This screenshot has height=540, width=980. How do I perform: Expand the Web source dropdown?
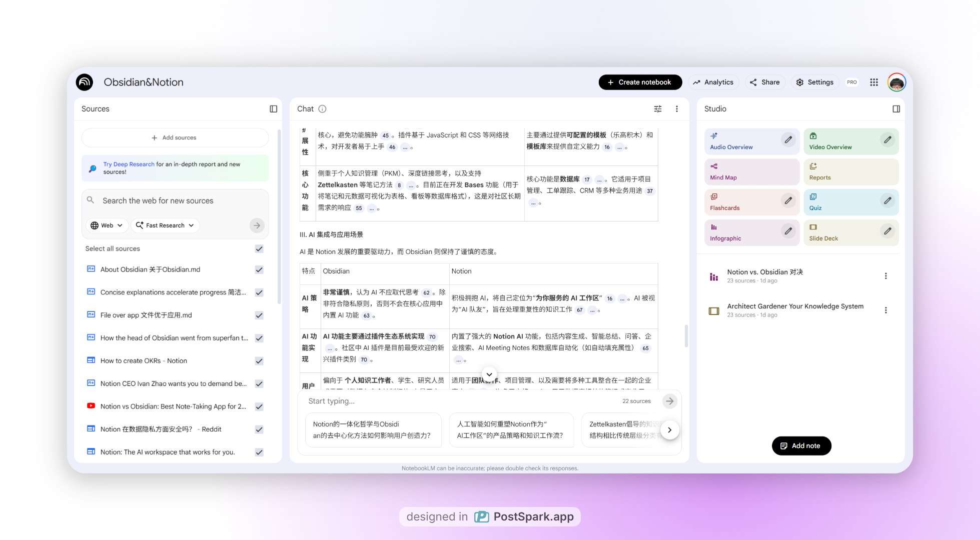coord(107,225)
